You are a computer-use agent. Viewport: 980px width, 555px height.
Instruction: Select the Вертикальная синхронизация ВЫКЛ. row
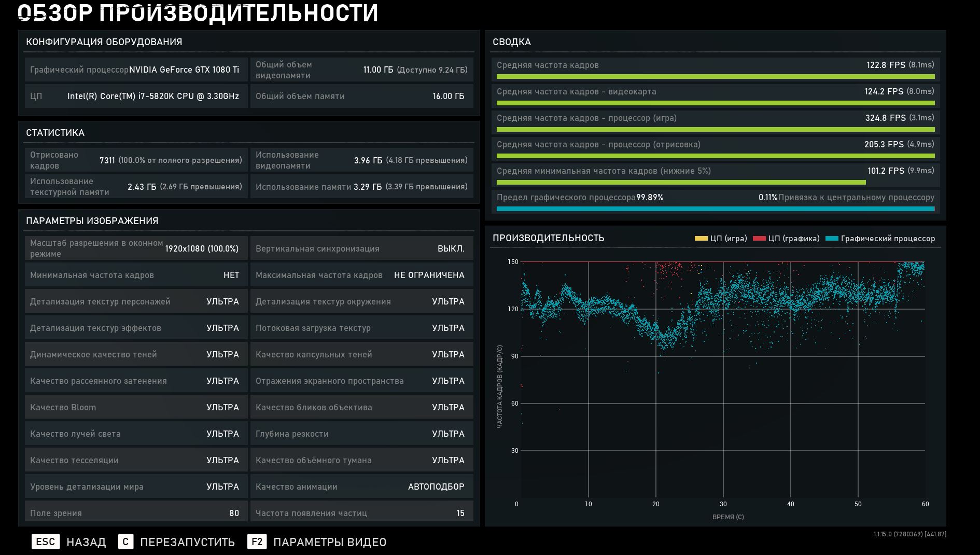point(361,249)
